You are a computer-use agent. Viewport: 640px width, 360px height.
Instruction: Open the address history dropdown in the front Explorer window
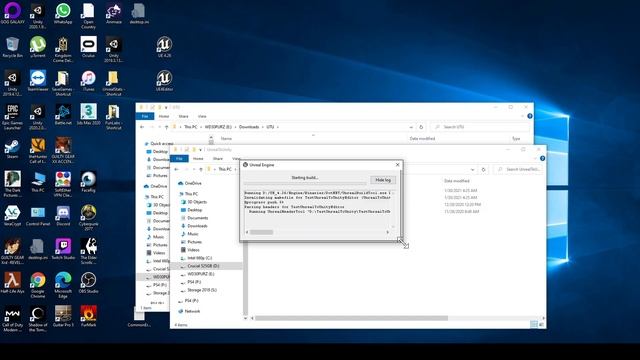coord(473,169)
